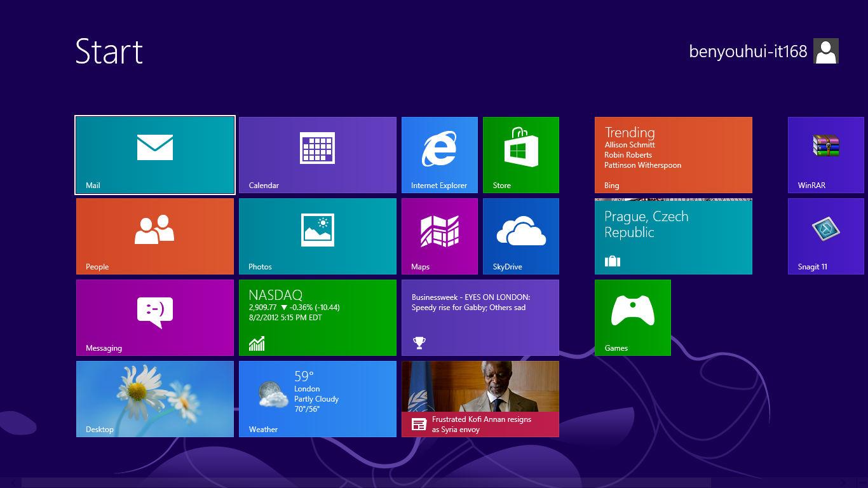Click 'Pattinson Witherspoon' trending entry
Viewport: 868px width, 488px height.
pyautogui.click(x=643, y=165)
